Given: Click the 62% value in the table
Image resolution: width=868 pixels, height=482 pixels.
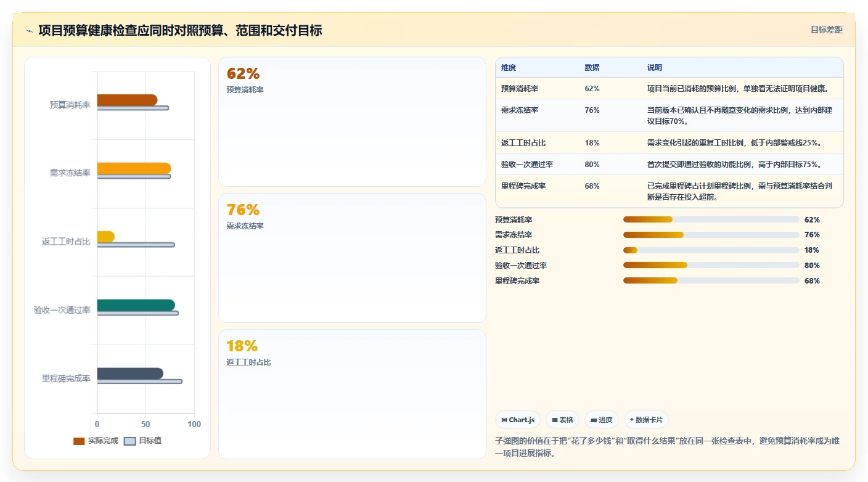Looking at the screenshot, I should click(x=592, y=89).
